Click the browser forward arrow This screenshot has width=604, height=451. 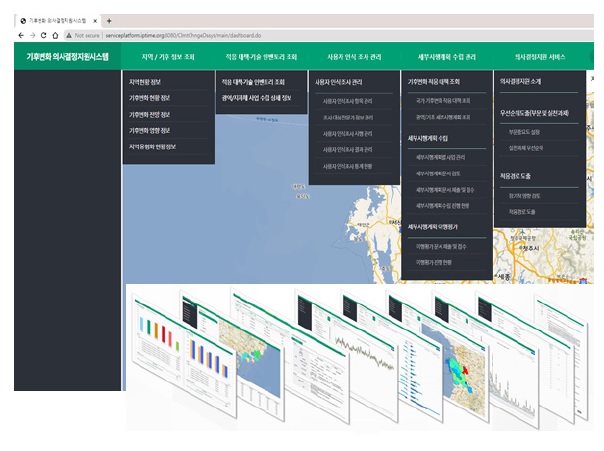32,35
